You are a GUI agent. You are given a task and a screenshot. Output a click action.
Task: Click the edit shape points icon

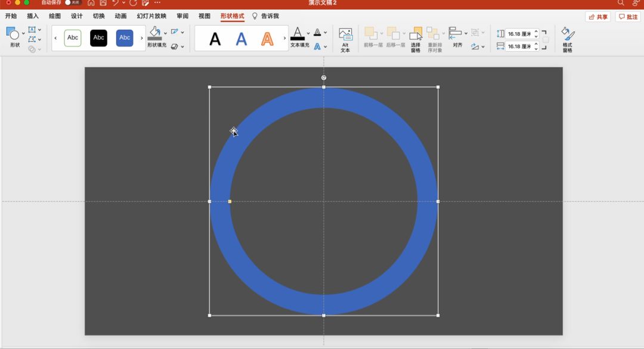[x=32, y=39]
